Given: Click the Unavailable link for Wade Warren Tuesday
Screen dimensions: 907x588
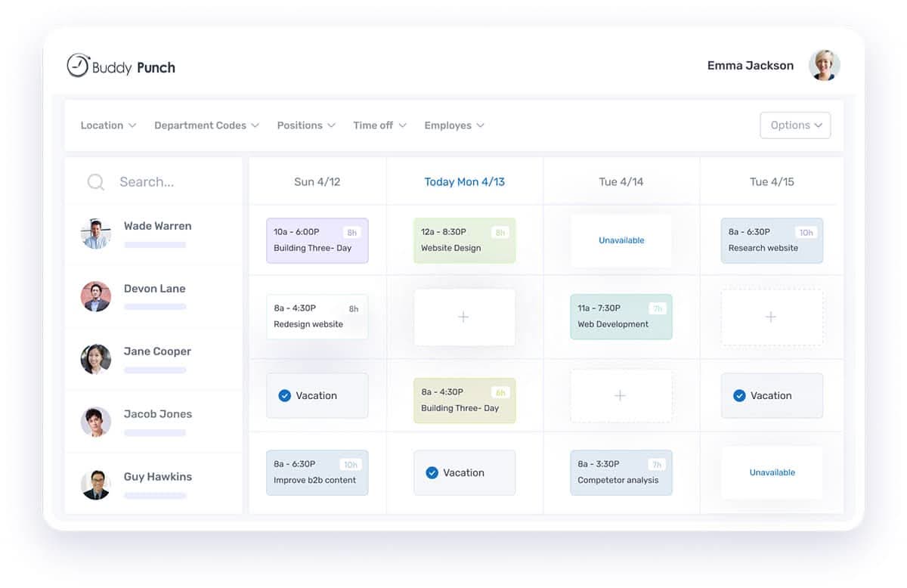Looking at the screenshot, I should [x=621, y=239].
